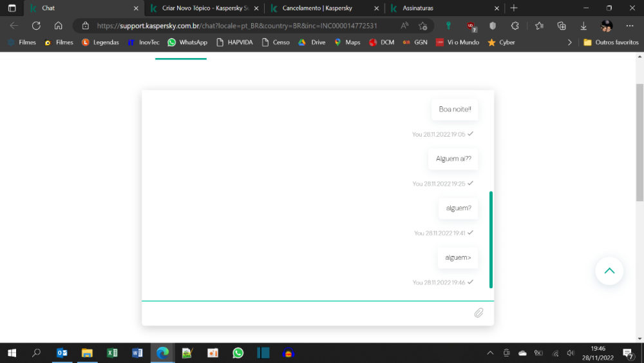This screenshot has width=644, height=363.
Task: Select the 'alguem?' message bubble
Action: (x=459, y=208)
